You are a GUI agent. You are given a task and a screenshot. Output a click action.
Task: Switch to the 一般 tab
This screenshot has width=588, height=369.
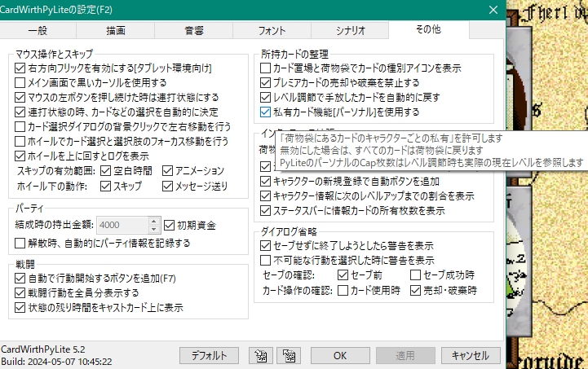tap(38, 29)
